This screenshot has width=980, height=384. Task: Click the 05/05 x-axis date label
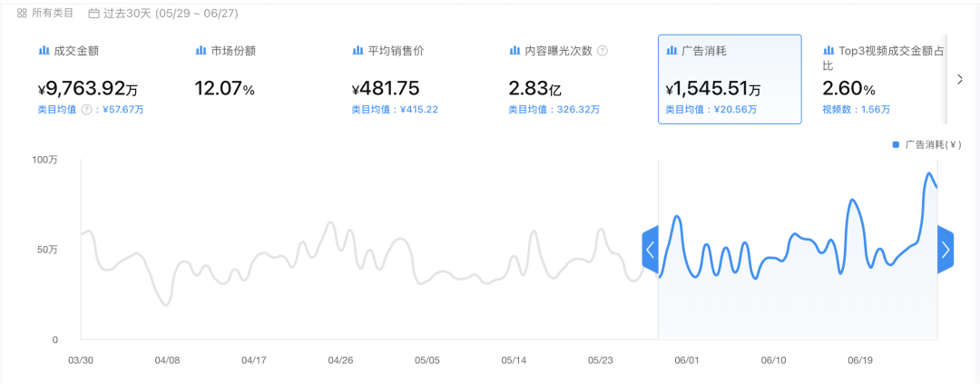click(x=426, y=361)
